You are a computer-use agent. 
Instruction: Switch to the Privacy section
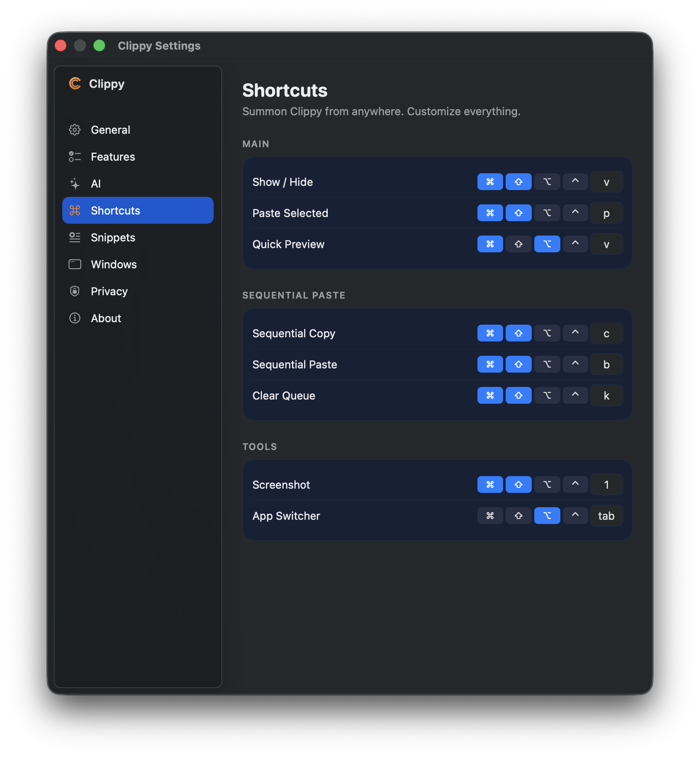138,291
